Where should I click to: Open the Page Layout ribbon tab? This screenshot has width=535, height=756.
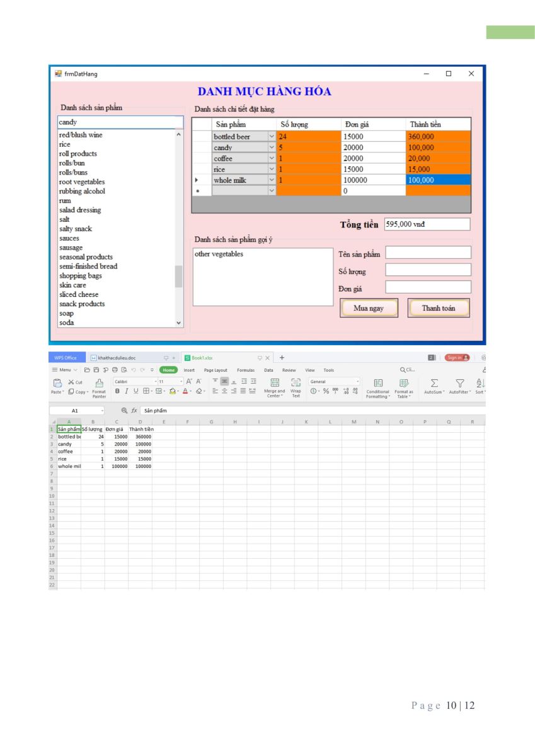(x=216, y=370)
